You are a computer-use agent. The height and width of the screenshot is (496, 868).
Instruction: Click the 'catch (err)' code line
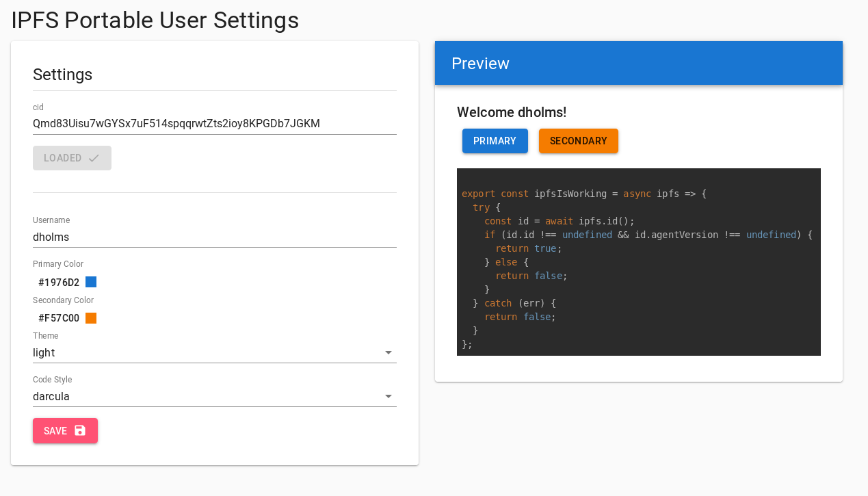[x=514, y=303]
